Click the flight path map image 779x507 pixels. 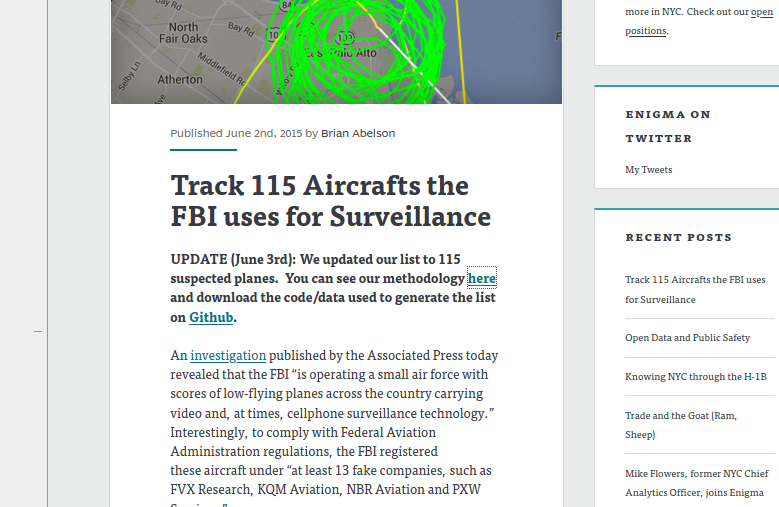[x=336, y=52]
